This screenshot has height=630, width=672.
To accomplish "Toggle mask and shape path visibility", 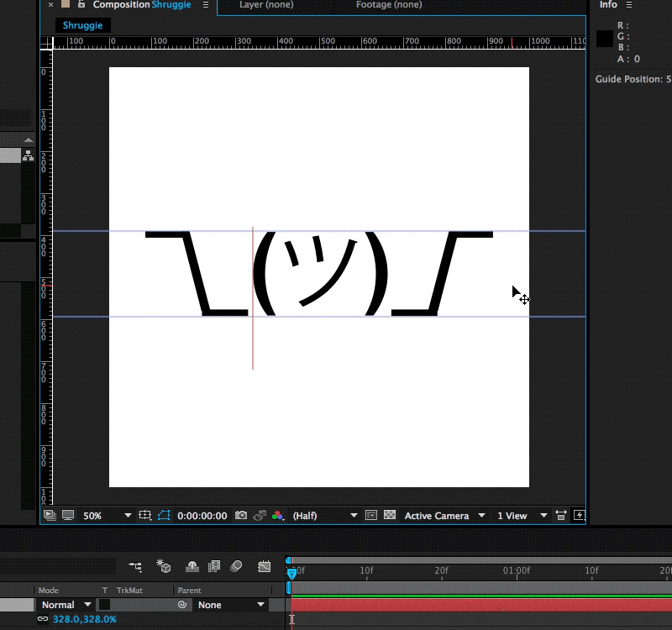I will (164, 515).
